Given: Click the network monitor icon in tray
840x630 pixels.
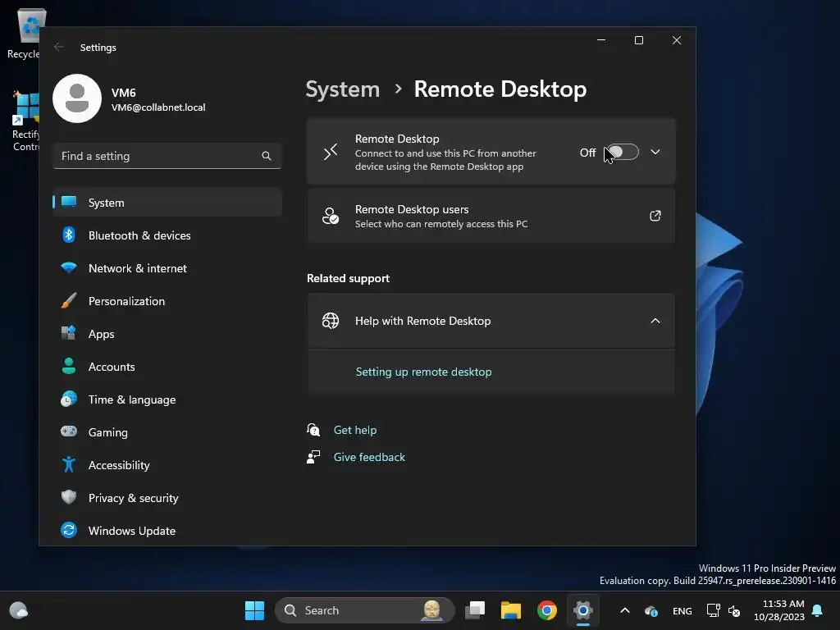Looking at the screenshot, I should [713, 610].
